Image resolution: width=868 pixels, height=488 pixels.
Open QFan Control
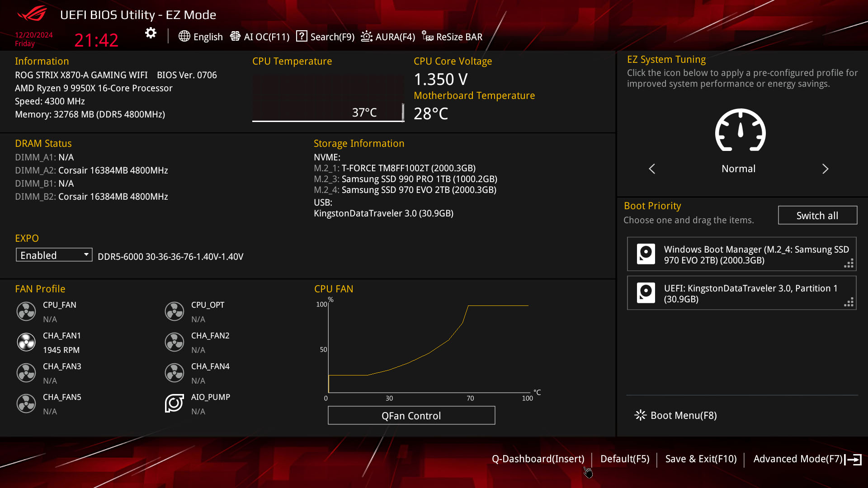[x=411, y=415]
